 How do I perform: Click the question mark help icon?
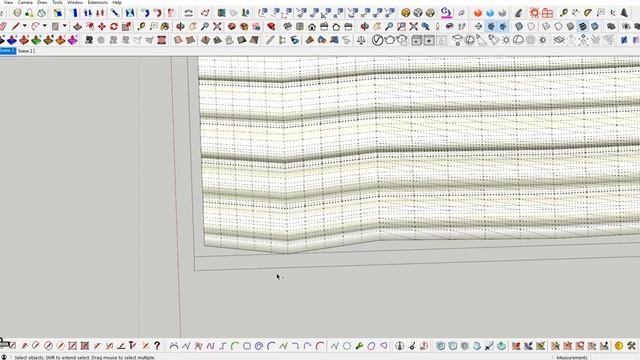pos(157,346)
